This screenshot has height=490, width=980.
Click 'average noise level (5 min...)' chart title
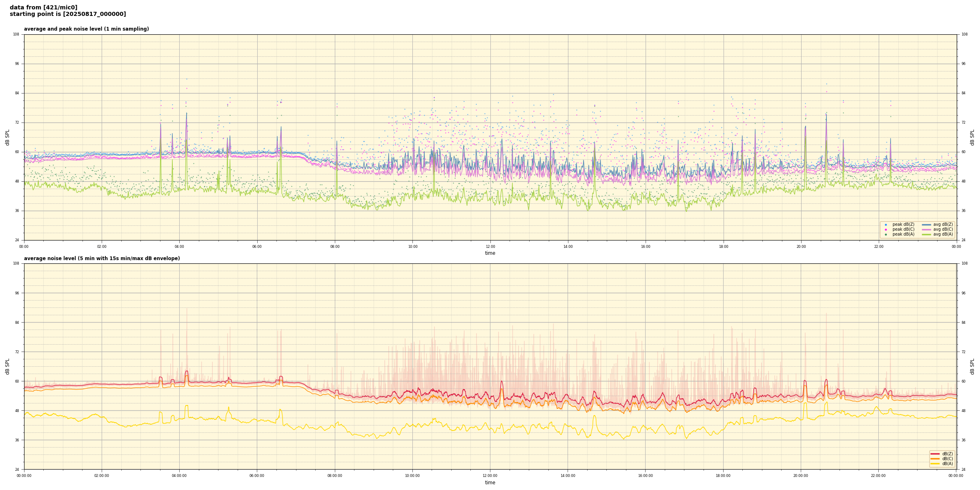[102, 258]
